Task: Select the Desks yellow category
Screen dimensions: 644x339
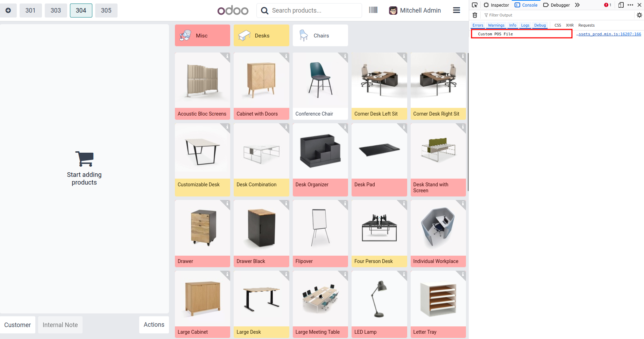Action: pos(262,35)
